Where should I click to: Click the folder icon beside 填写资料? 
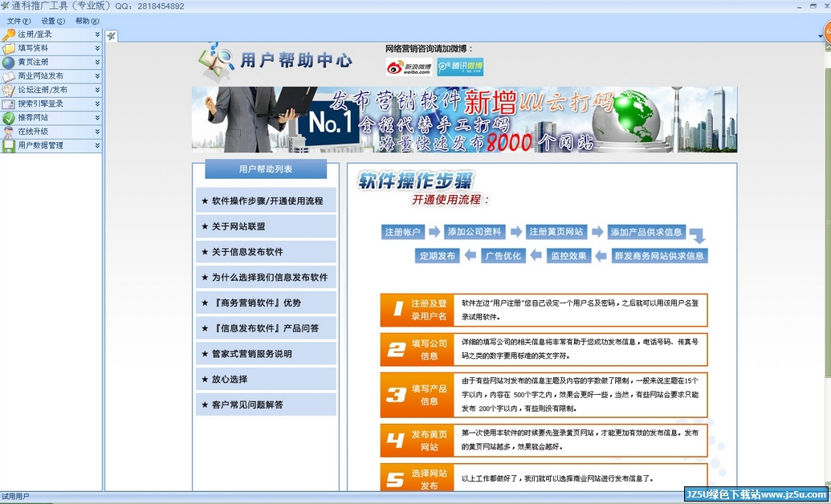tap(9, 48)
